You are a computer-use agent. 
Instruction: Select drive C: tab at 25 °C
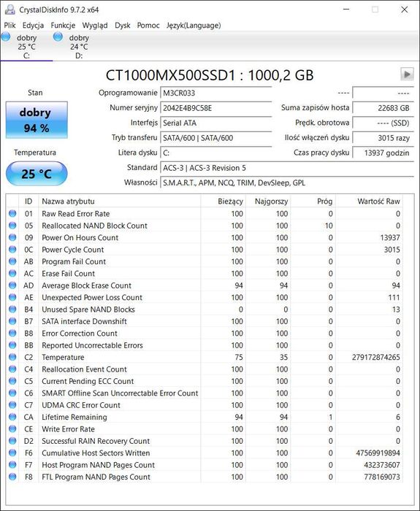coord(26,46)
